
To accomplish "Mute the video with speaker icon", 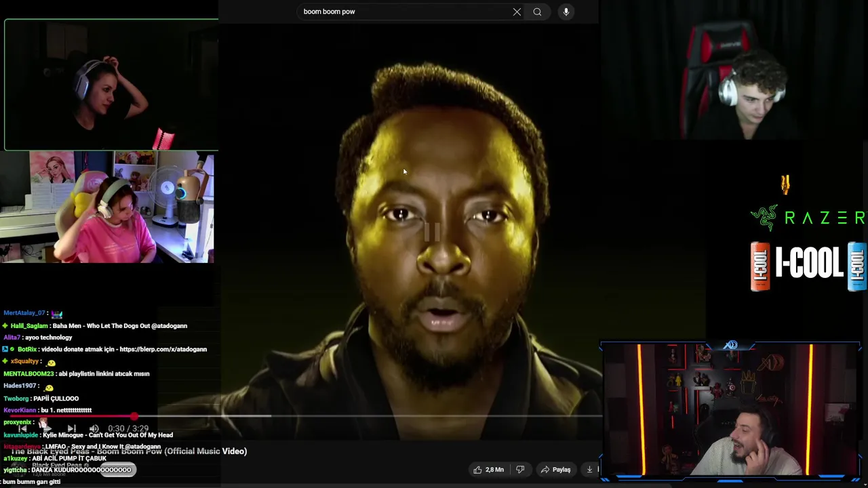I will pyautogui.click(x=94, y=428).
